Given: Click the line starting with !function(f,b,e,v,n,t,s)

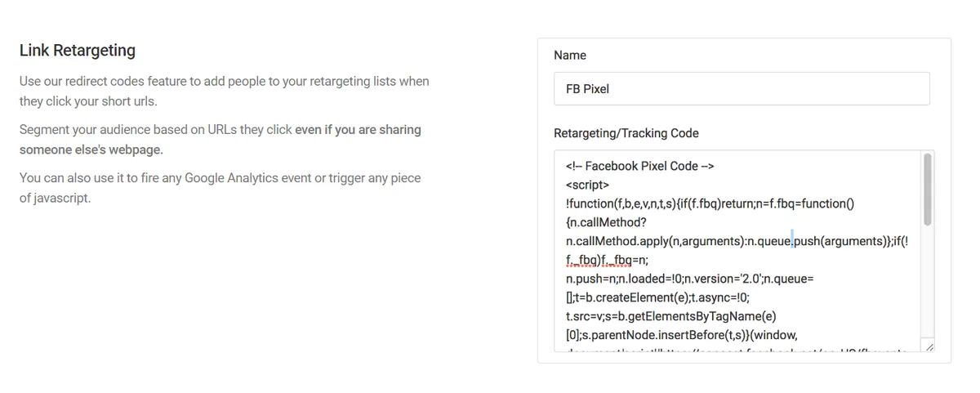Looking at the screenshot, I should 709,203.
